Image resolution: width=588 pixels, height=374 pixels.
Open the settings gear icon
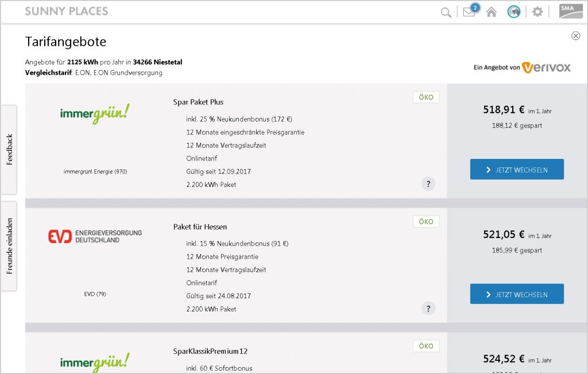(x=537, y=11)
